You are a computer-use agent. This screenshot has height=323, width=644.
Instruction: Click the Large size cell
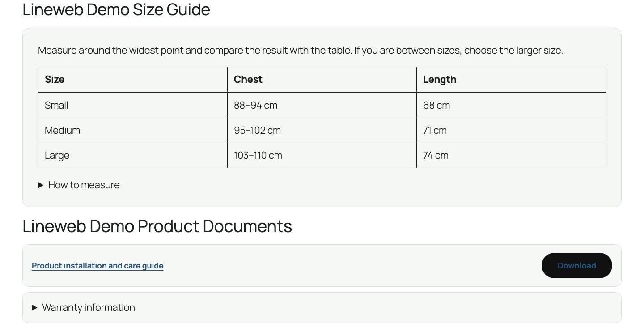coord(133,156)
